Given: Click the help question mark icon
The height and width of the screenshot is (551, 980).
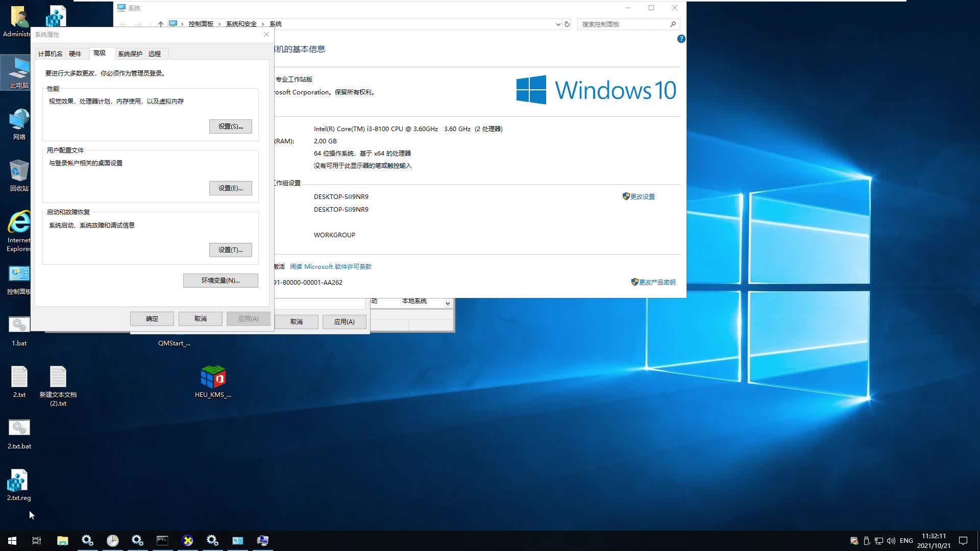Looking at the screenshot, I should [681, 39].
